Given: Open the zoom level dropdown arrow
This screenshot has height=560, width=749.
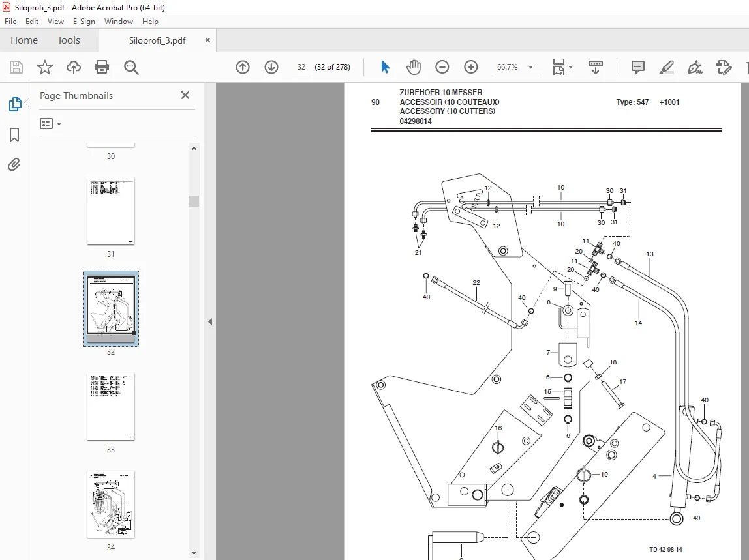Looking at the screenshot, I should [530, 67].
